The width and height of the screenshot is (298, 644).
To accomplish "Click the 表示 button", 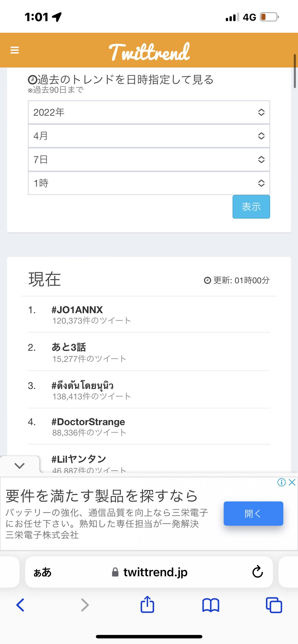I will (251, 207).
